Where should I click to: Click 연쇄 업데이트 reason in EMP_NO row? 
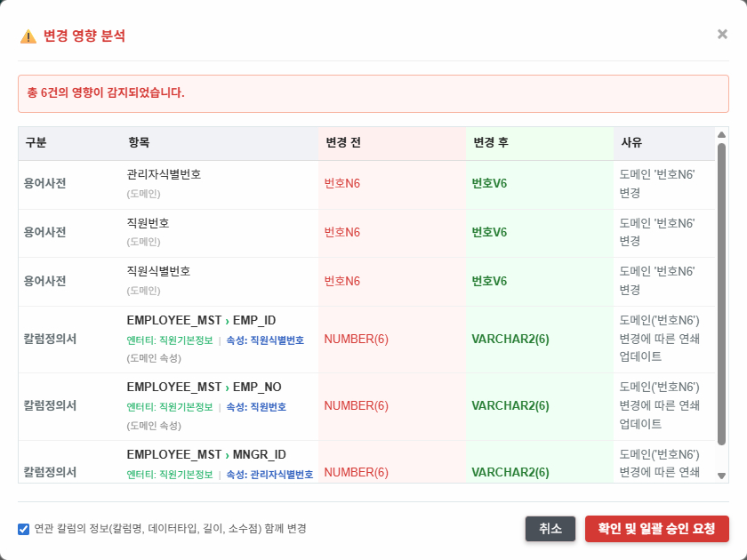tap(659, 405)
